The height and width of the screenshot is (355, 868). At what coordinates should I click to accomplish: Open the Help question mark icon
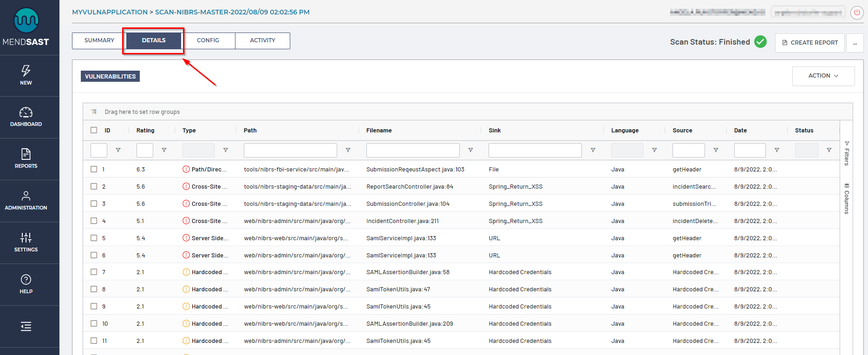26,280
